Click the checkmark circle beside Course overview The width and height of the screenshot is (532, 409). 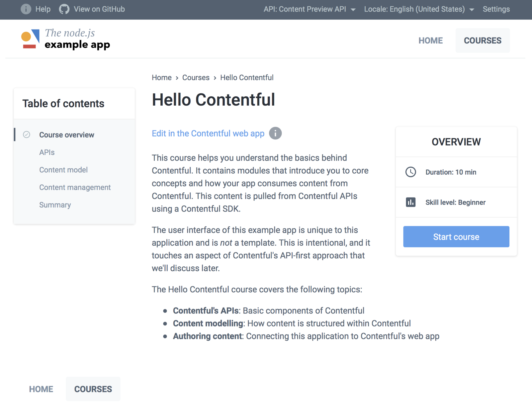(x=27, y=135)
